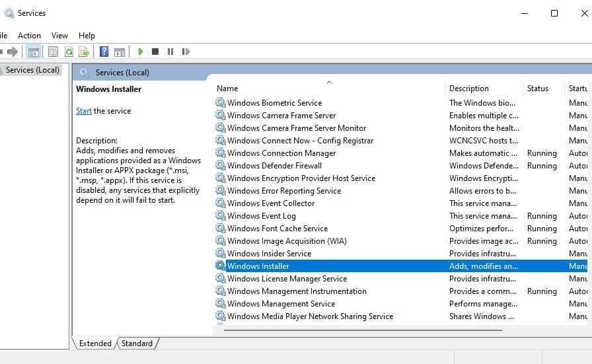Click description 'Shares Windows ...' cell
592x364 pixels.
[482, 316]
